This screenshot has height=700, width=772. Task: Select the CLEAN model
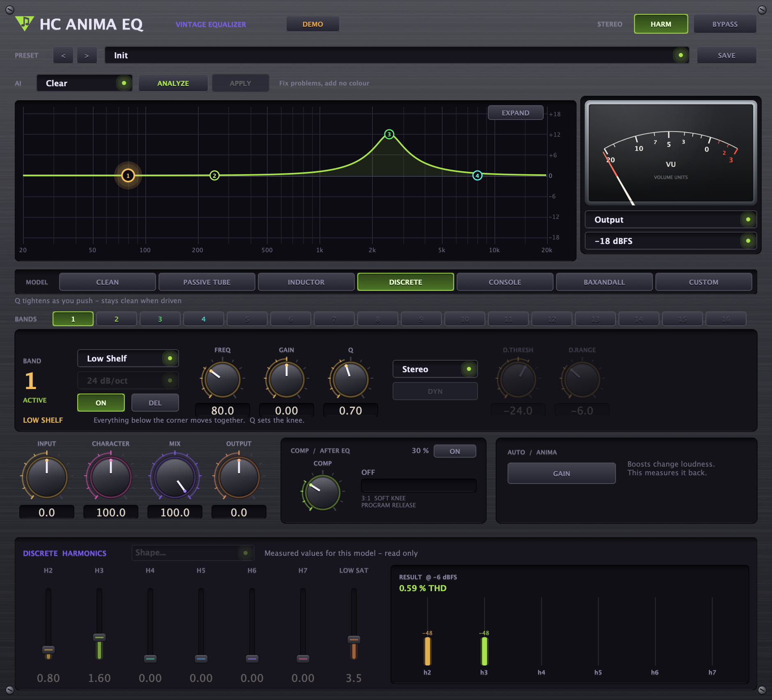click(x=108, y=282)
